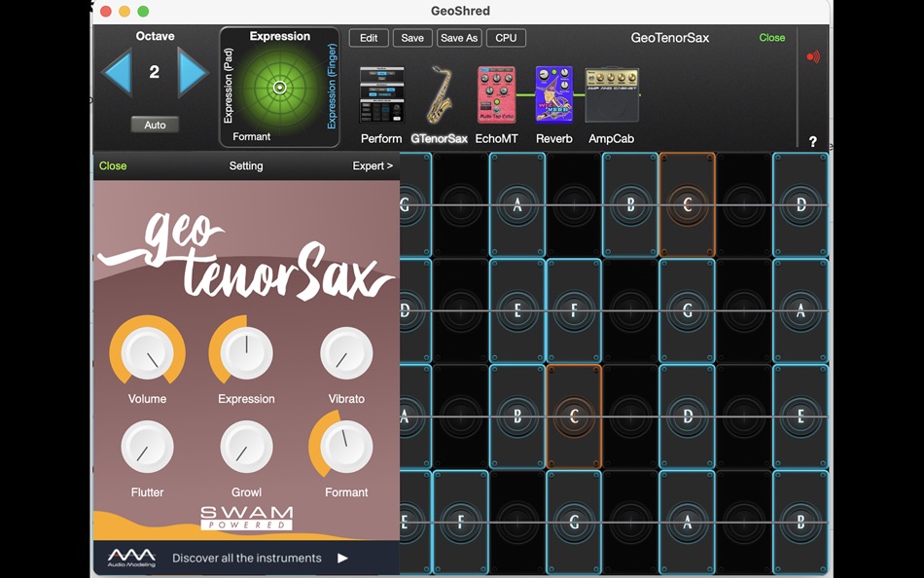Click the Growl knob

[246, 447]
